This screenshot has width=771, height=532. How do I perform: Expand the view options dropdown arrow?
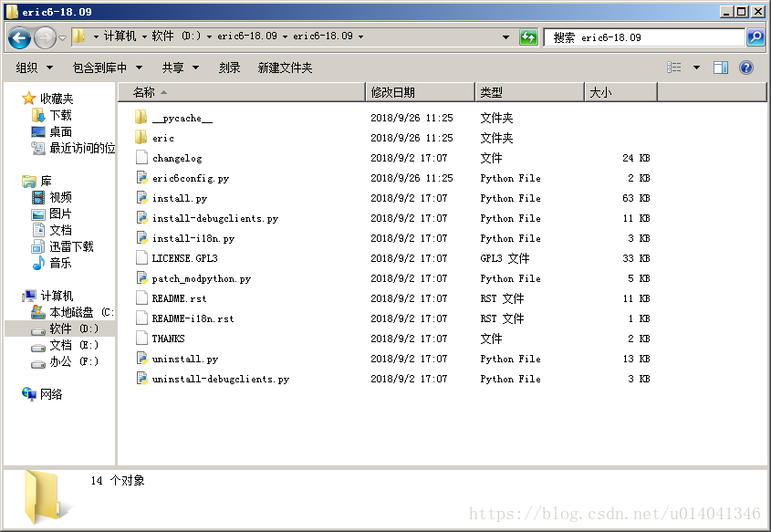696,68
